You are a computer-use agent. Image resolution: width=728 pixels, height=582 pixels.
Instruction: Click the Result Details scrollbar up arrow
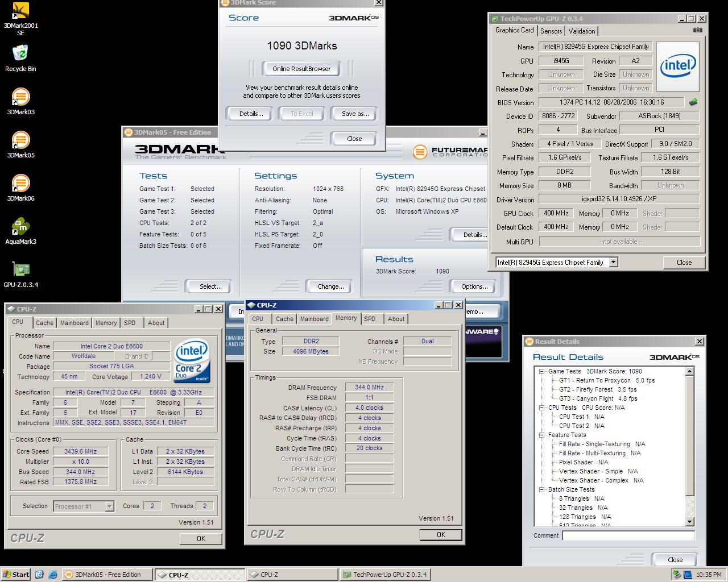pyautogui.click(x=690, y=371)
